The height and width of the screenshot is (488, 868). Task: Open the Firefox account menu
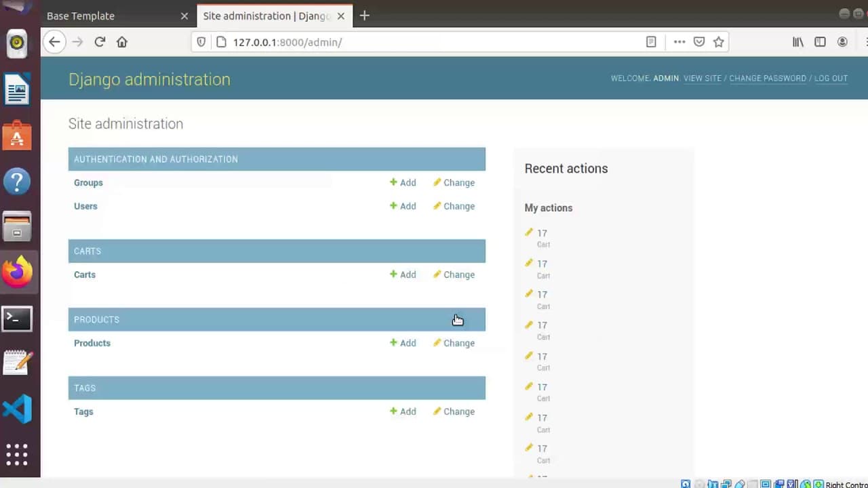tap(842, 42)
